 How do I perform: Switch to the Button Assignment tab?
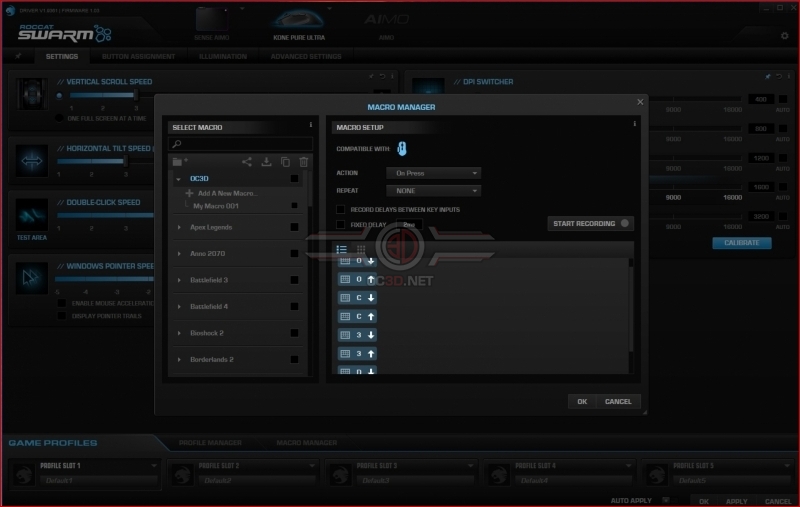138,56
